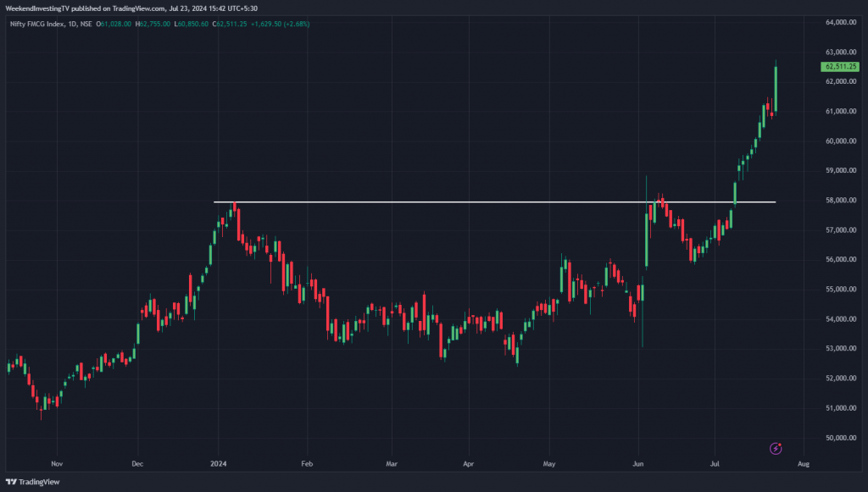Click the purple lightning bolt icon
This screenshot has height=492, width=868.
(x=776, y=448)
